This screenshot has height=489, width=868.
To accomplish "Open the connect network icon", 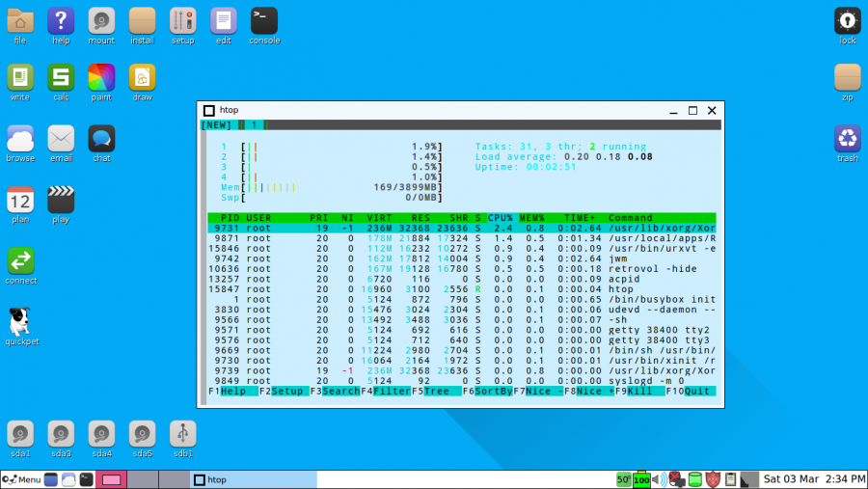I will pos(20,260).
